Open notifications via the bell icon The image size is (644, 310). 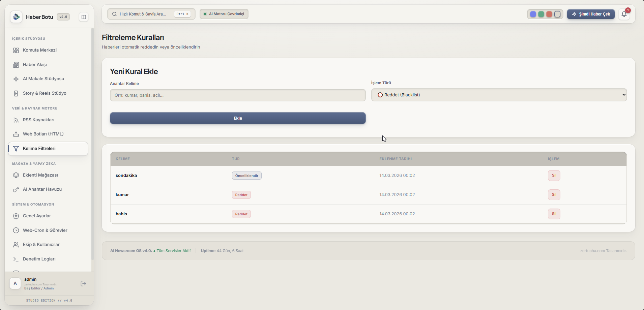click(x=624, y=14)
